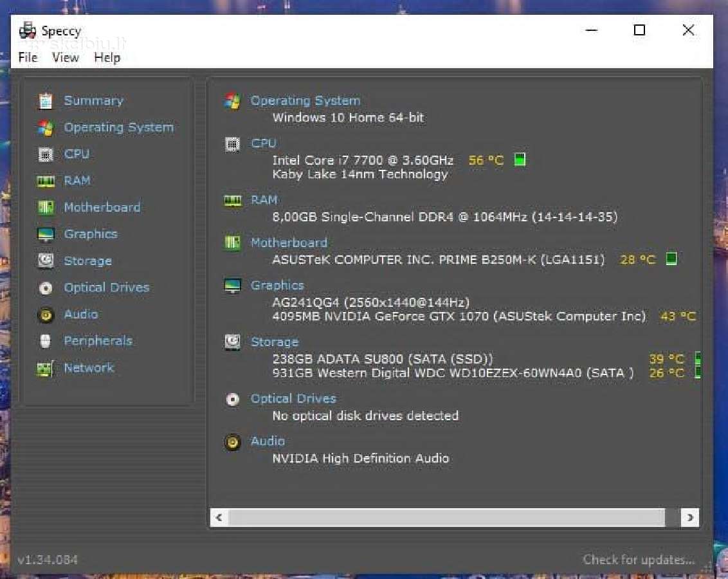Select CPU in the sidebar

[x=77, y=154]
